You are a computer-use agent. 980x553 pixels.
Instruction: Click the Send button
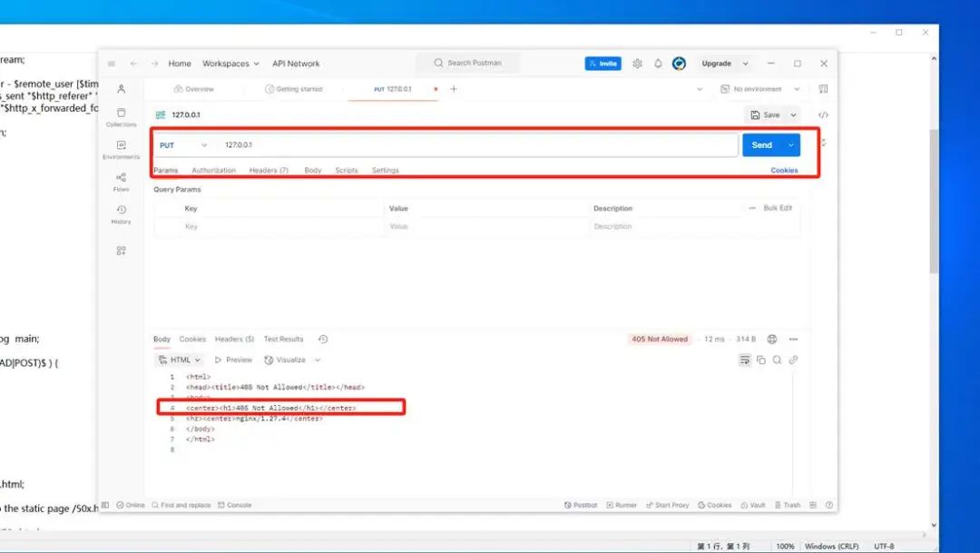point(762,145)
